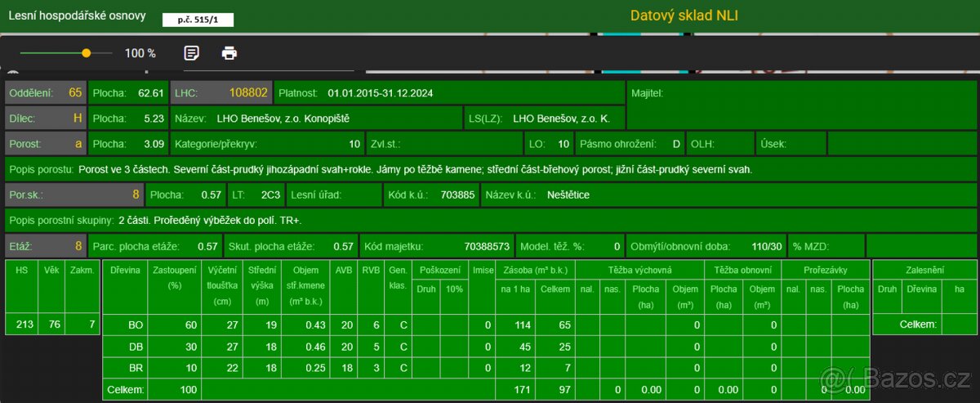Click the Parc. plocha etáže 0.57 value

207,246
